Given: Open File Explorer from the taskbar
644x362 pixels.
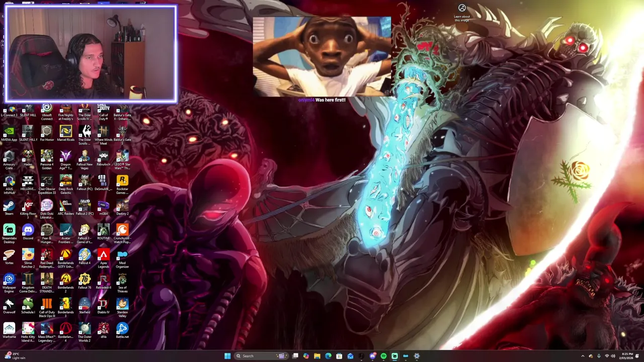Looking at the screenshot, I should [317, 356].
